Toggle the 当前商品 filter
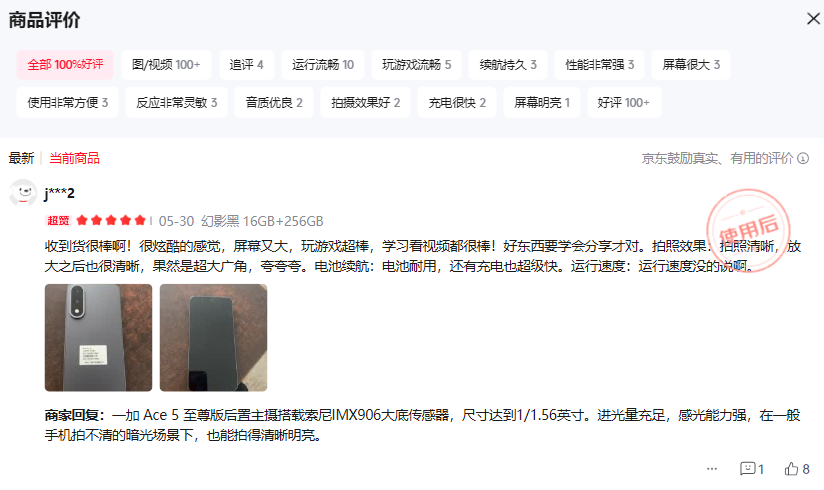Viewport: 824px width, 490px height. [74, 158]
